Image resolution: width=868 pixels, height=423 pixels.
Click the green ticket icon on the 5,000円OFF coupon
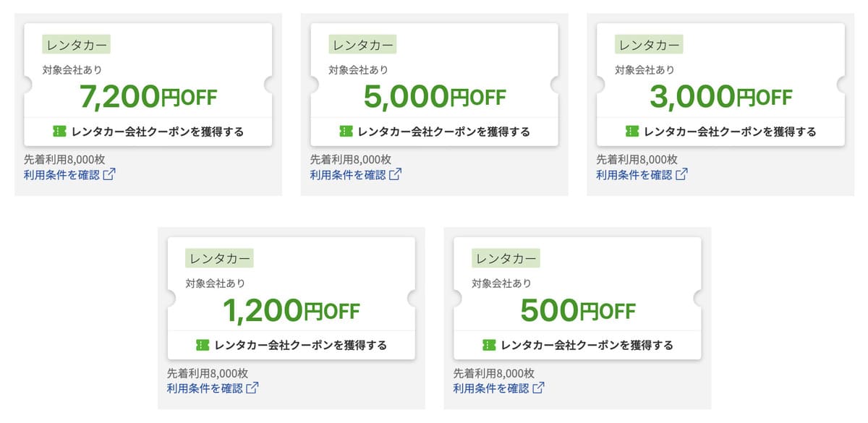click(x=346, y=132)
